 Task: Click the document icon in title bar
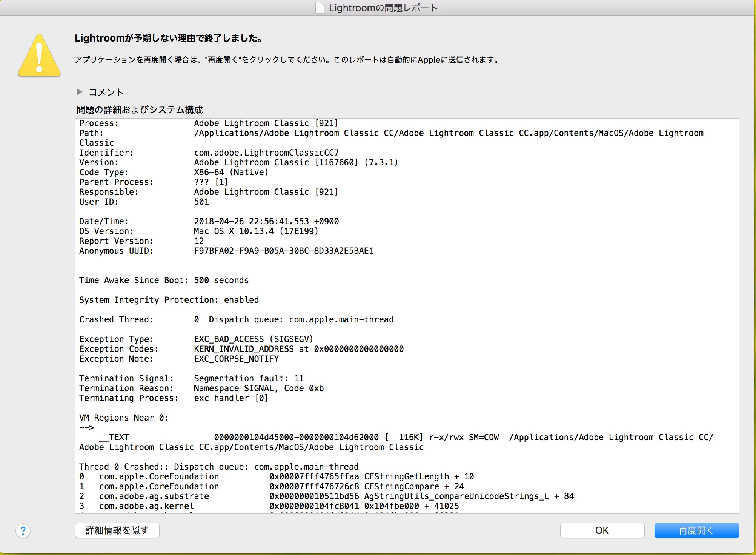[x=320, y=8]
